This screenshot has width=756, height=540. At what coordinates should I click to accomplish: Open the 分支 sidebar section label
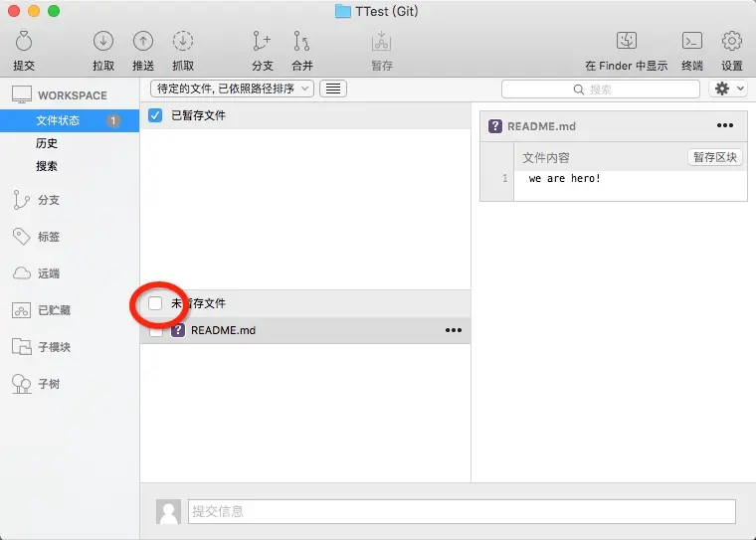pos(49,200)
